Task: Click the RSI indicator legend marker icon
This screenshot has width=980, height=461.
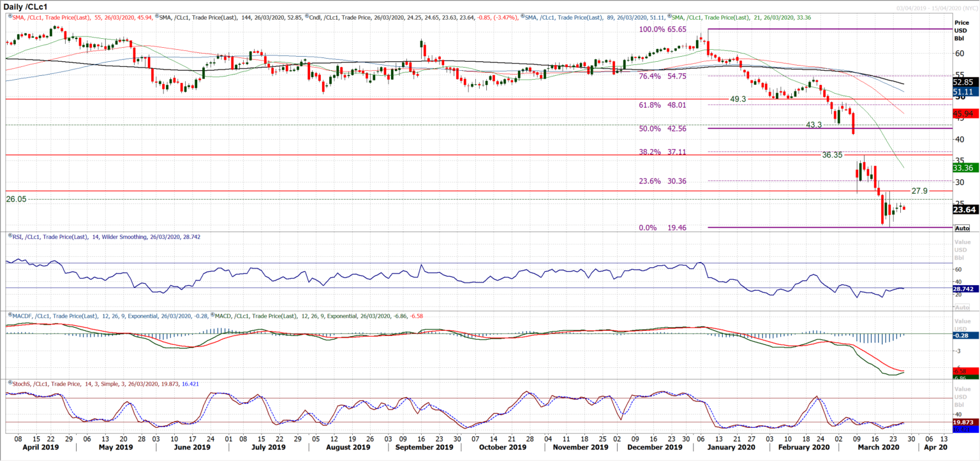Action: [x=9, y=235]
